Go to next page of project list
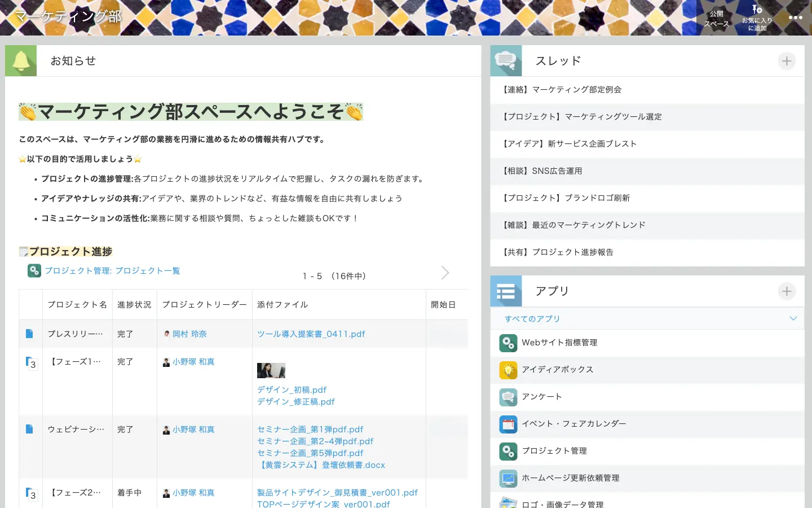 tap(445, 273)
